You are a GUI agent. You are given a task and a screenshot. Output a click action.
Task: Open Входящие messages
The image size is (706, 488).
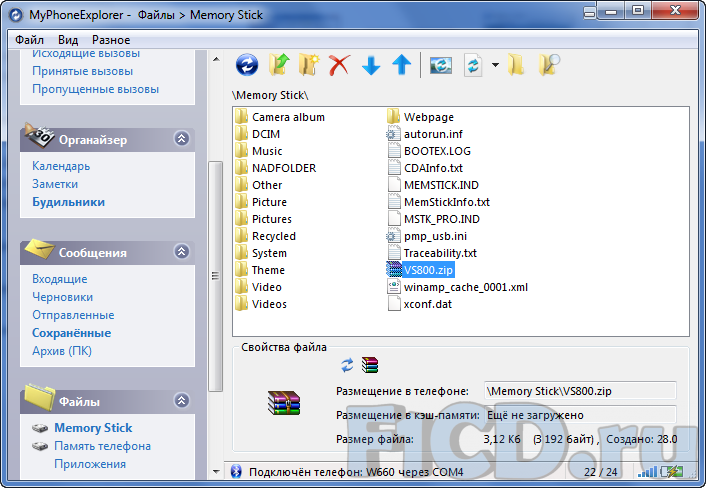pyautogui.click(x=59, y=279)
